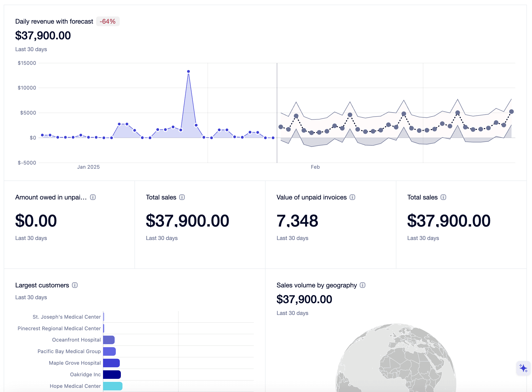Click the St. Joseph's Medical Center label
This screenshot has width=532, height=392.
click(66, 317)
